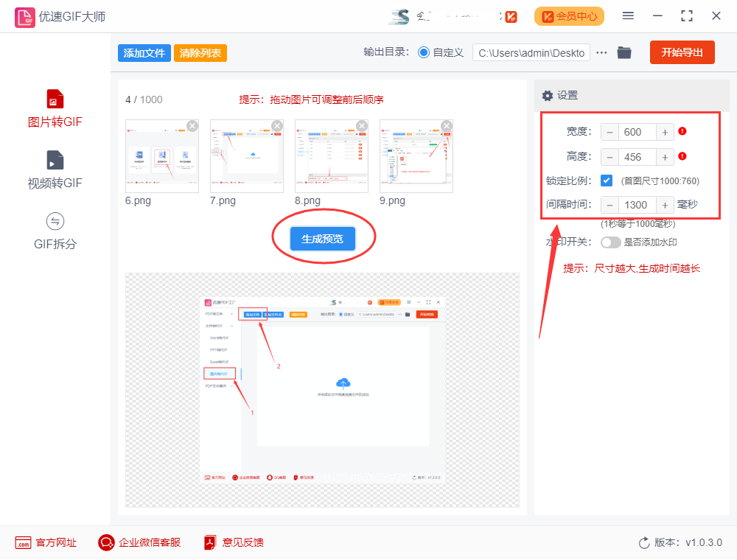Open the output folder icon
737x560 pixels.
tap(624, 52)
